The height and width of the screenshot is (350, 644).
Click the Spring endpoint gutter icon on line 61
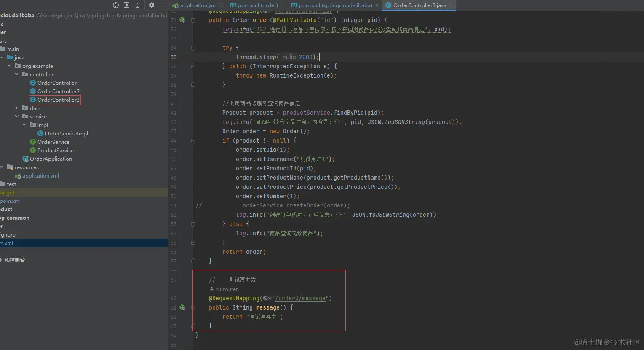click(182, 307)
